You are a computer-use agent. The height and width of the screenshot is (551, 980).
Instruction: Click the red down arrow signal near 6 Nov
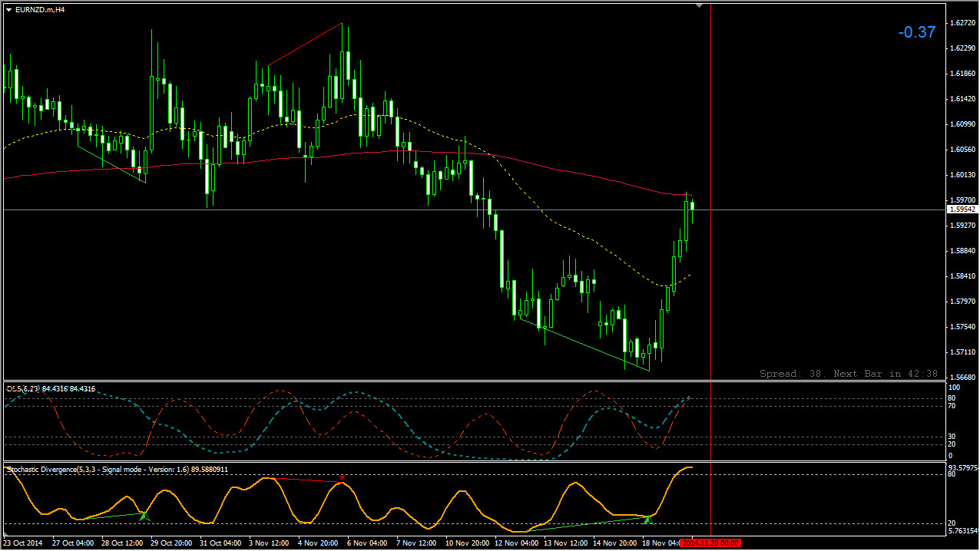[341, 479]
